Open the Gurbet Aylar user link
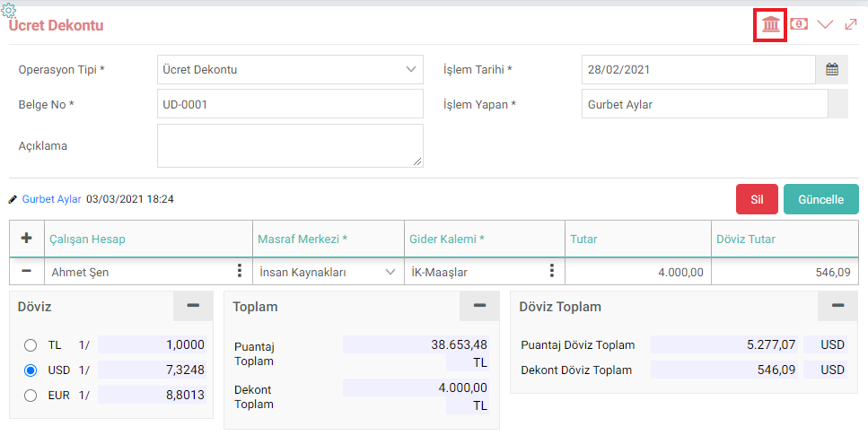 (51, 199)
